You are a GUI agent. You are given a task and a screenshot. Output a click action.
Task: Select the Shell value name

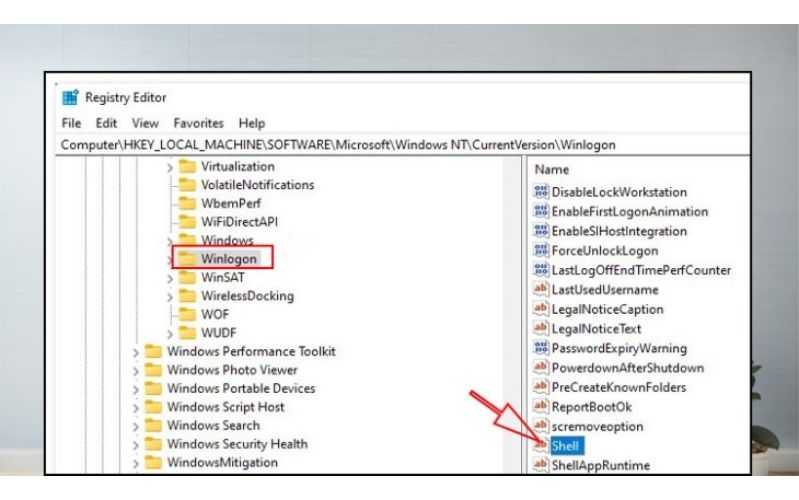[565, 446]
